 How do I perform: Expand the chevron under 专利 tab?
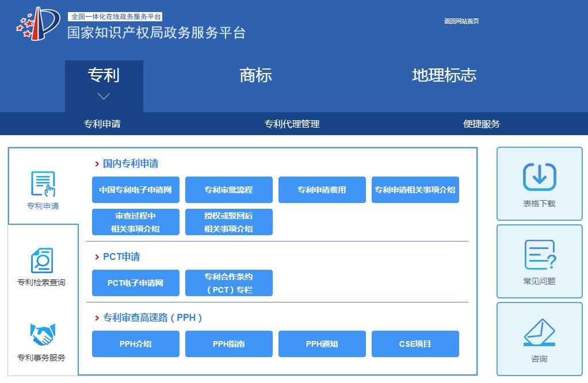pyautogui.click(x=104, y=97)
